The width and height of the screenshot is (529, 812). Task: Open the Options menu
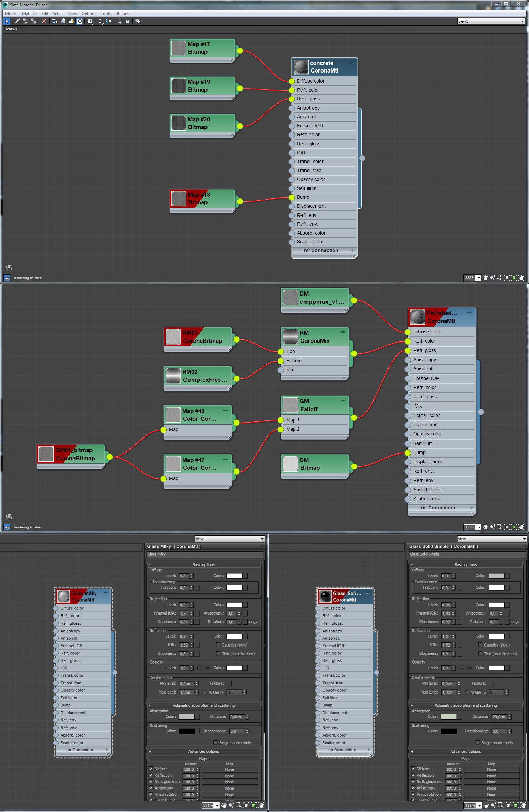point(89,14)
